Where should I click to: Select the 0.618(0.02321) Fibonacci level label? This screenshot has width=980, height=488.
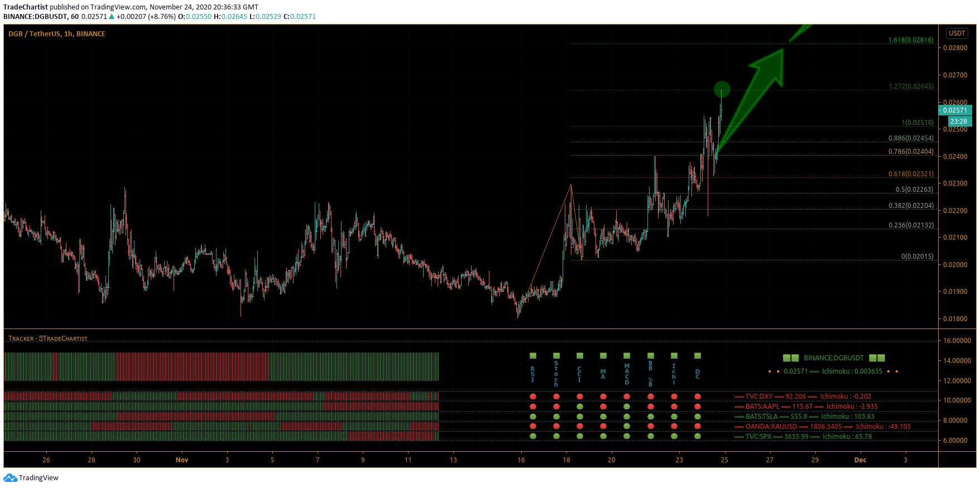[911, 174]
